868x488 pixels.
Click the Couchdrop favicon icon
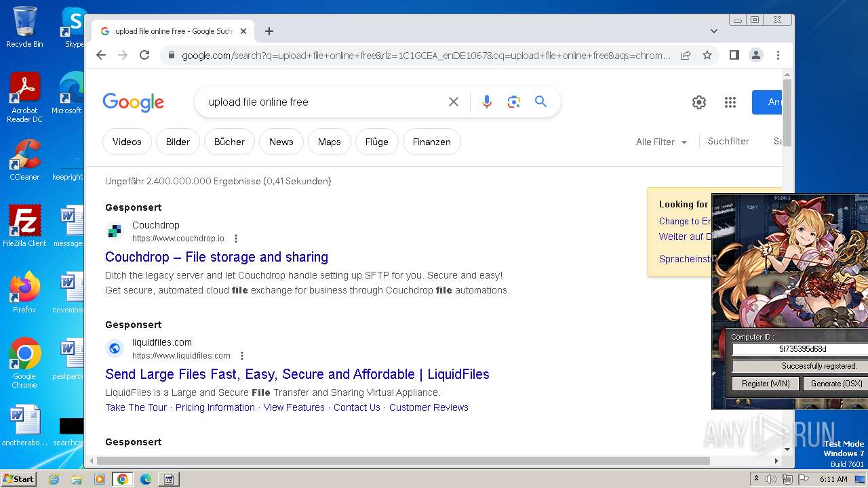tap(115, 232)
